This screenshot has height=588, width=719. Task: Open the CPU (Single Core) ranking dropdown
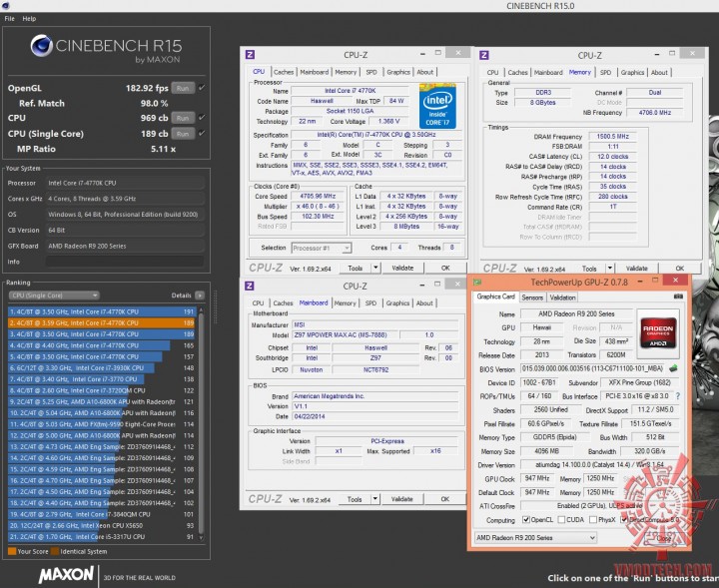(54, 295)
